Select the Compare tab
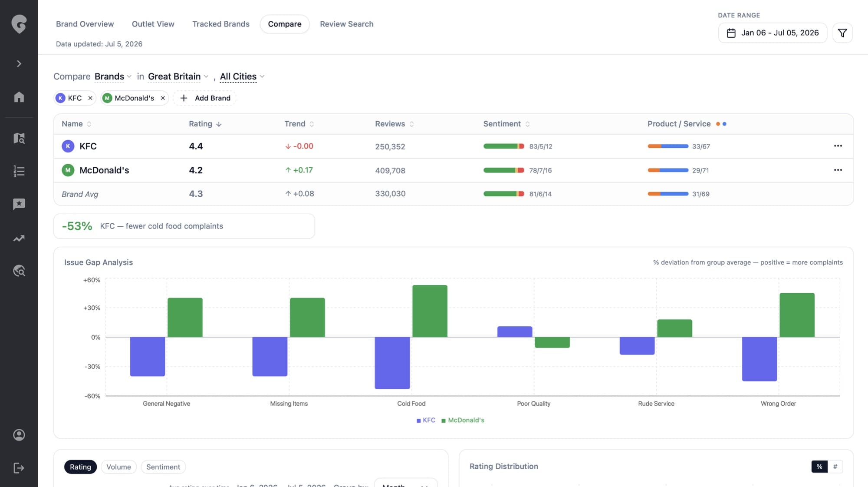868x487 pixels. [x=285, y=24]
